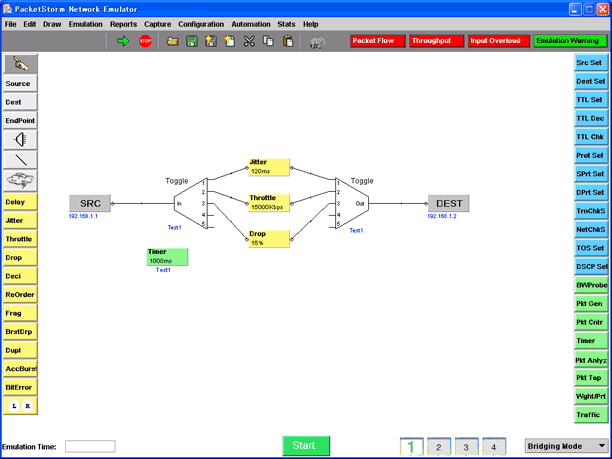This screenshot has width=612, height=459.
Task: Open the Draw menu
Action: click(x=52, y=24)
